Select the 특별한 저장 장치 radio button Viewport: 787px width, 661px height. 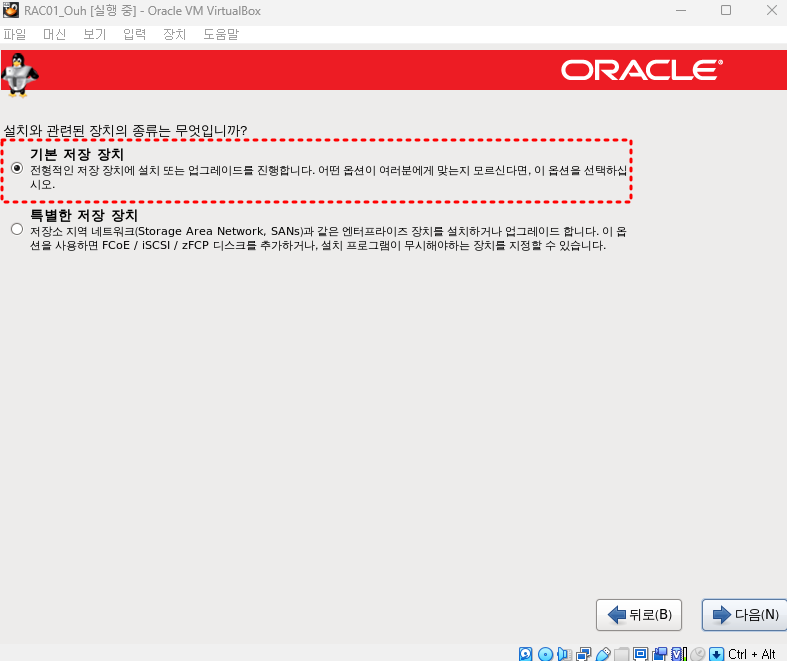(x=17, y=229)
